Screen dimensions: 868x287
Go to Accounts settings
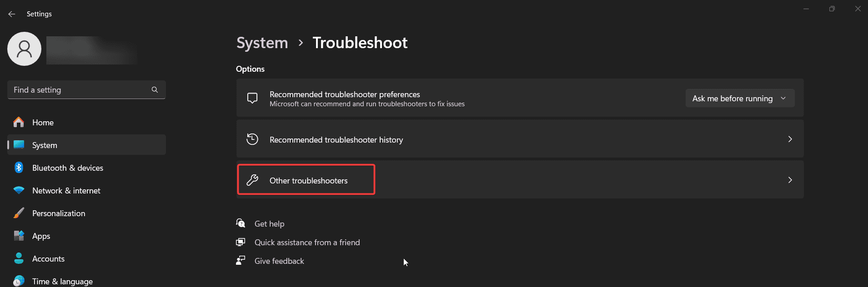48,259
